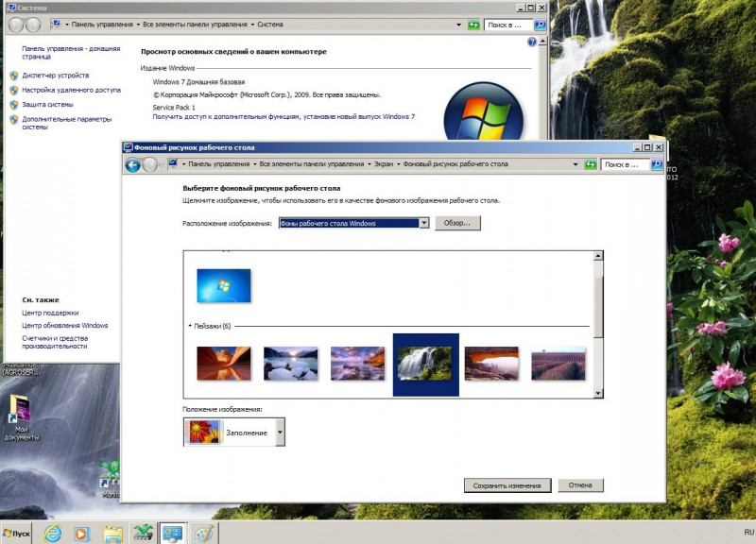Select the lavender field wallpaper thumbnail
Screen dimensions: 756x544
click(x=558, y=364)
